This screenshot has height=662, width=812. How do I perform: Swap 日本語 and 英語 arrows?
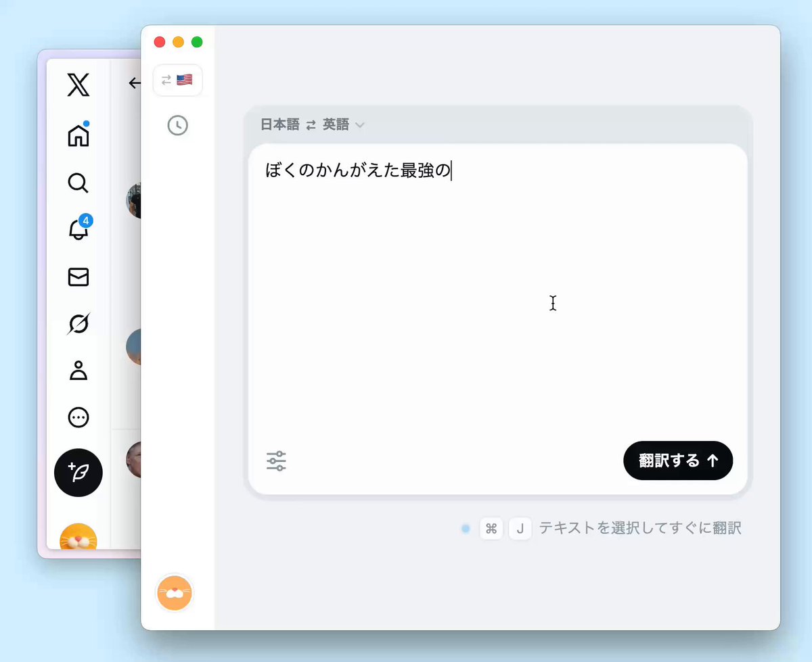[311, 125]
